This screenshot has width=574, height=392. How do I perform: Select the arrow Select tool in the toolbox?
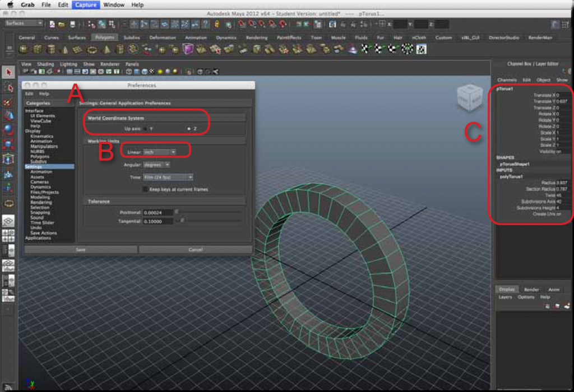click(8, 72)
